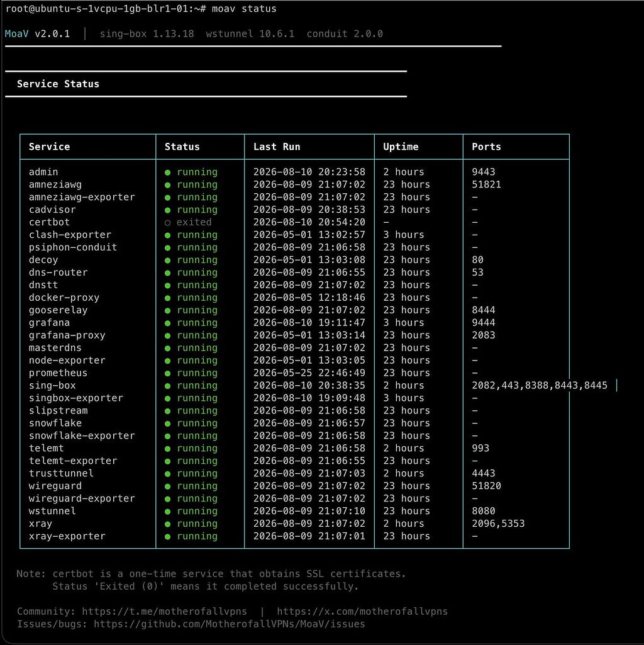Click the 'psiphon-conduit' service name
644x645 pixels.
coord(73,247)
